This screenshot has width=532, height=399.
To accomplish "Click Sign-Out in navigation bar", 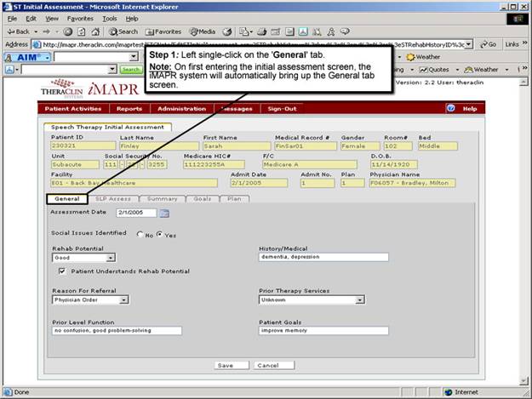I will pyautogui.click(x=282, y=109).
